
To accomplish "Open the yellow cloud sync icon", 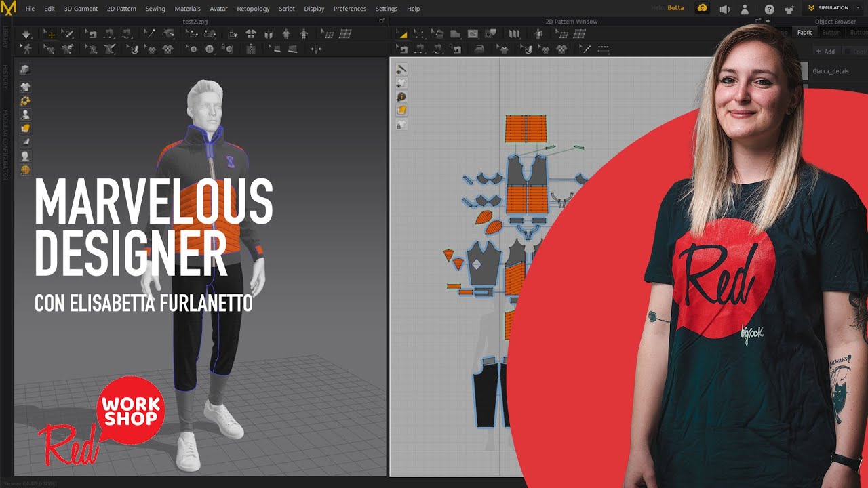I will (x=703, y=8).
